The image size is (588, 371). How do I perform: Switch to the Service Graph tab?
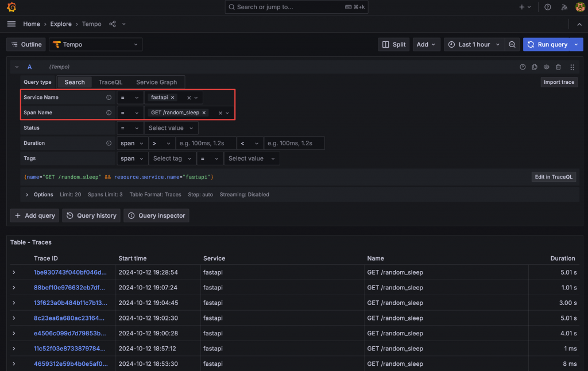(156, 82)
